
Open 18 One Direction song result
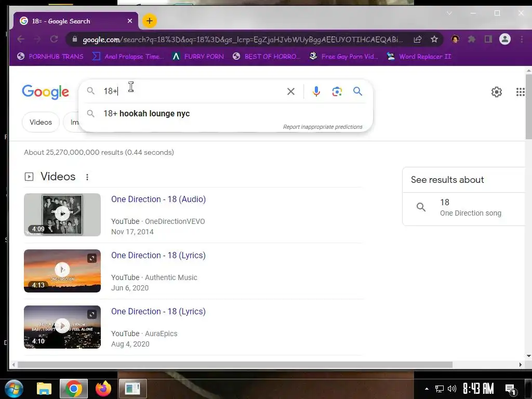tap(465, 207)
